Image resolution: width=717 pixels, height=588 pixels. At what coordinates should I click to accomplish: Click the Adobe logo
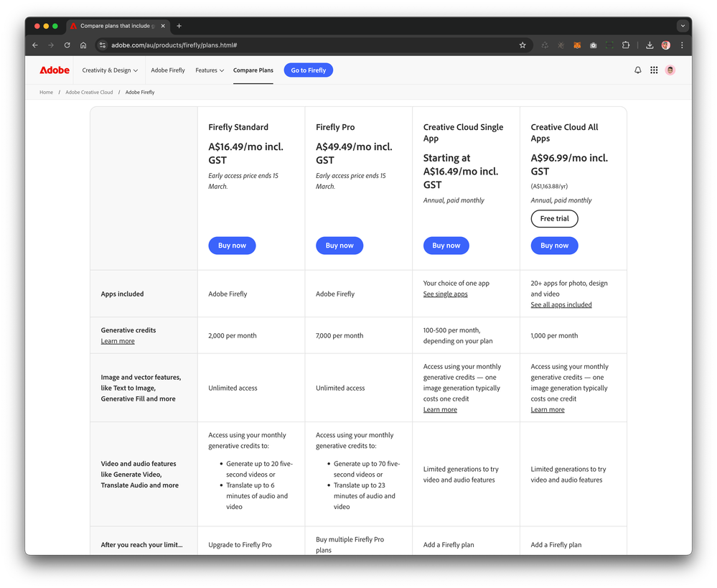(55, 70)
